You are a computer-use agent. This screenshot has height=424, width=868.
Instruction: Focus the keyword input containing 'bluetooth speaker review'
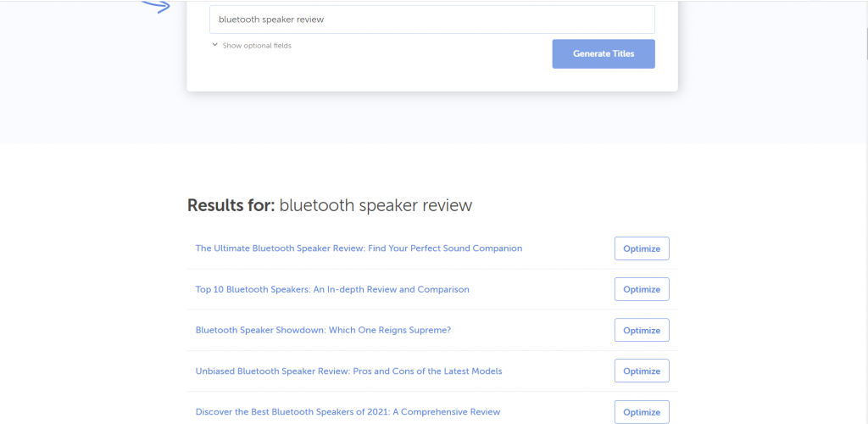coord(431,20)
